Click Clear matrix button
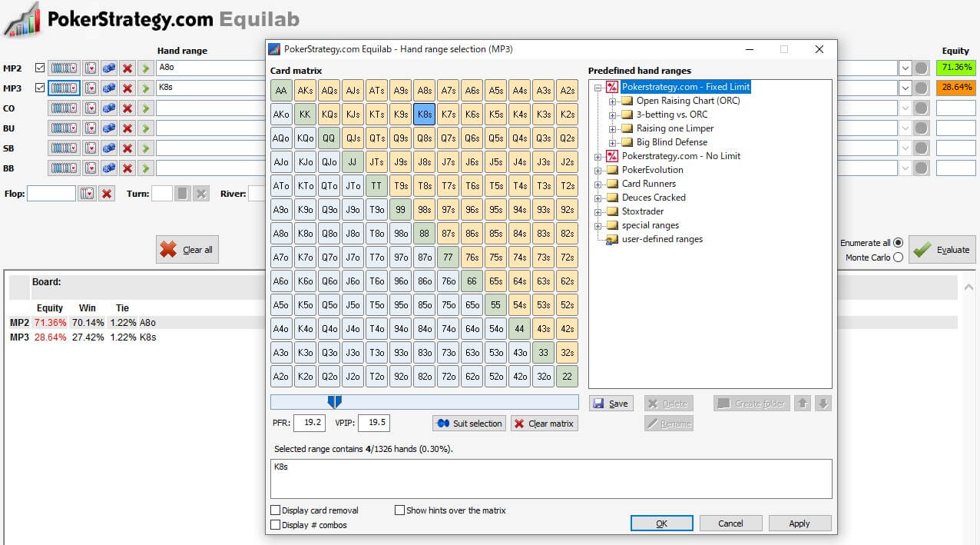980x545 pixels. click(545, 424)
